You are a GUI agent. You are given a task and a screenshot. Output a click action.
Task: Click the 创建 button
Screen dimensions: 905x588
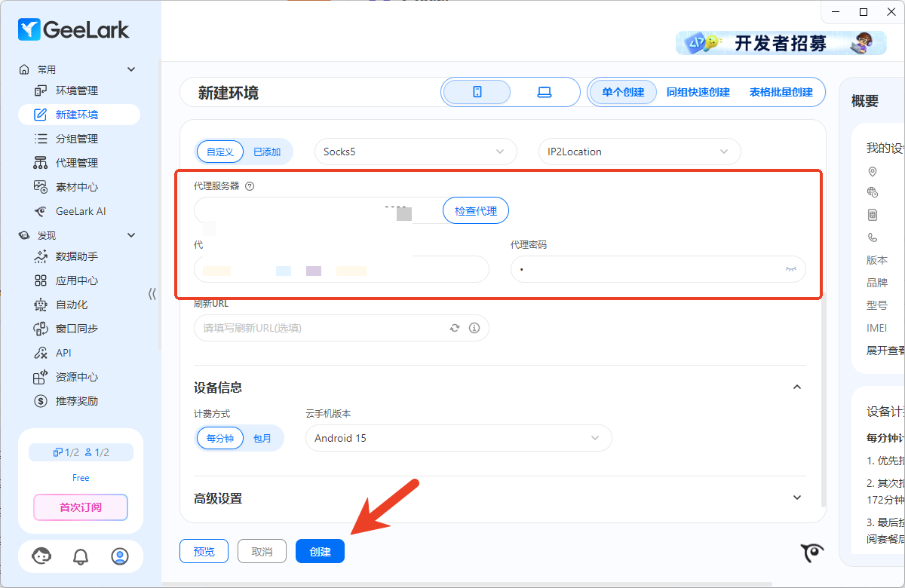tap(320, 552)
